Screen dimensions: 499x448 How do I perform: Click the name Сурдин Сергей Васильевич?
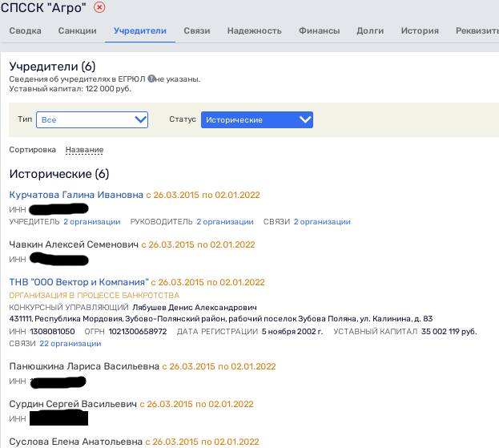click(x=73, y=404)
